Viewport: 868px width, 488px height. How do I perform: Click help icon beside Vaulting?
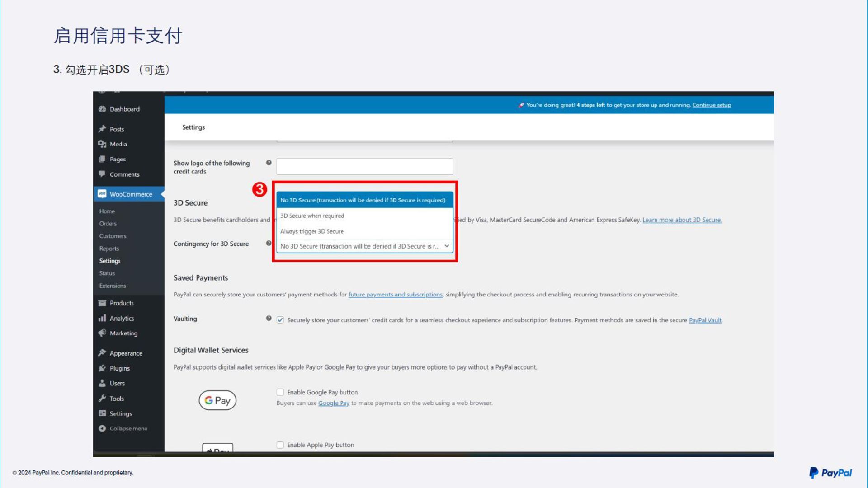click(269, 318)
